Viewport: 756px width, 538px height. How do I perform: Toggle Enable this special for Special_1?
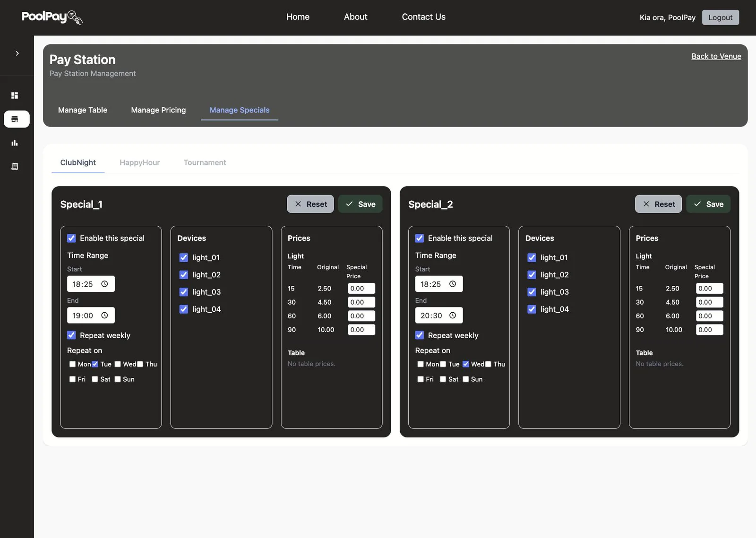point(71,238)
